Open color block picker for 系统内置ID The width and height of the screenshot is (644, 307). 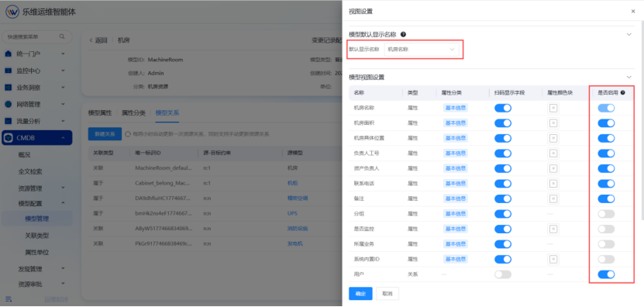(553, 260)
